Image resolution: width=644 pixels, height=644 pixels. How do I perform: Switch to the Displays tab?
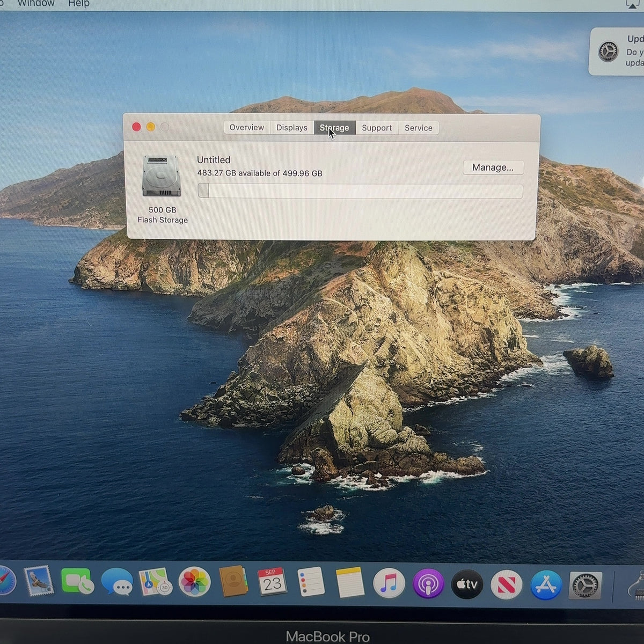coord(292,128)
